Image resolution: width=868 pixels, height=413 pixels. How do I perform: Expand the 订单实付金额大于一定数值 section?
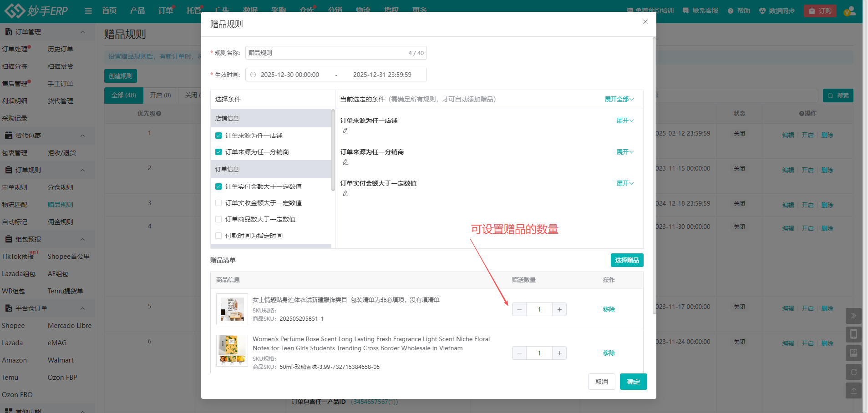[x=624, y=183]
